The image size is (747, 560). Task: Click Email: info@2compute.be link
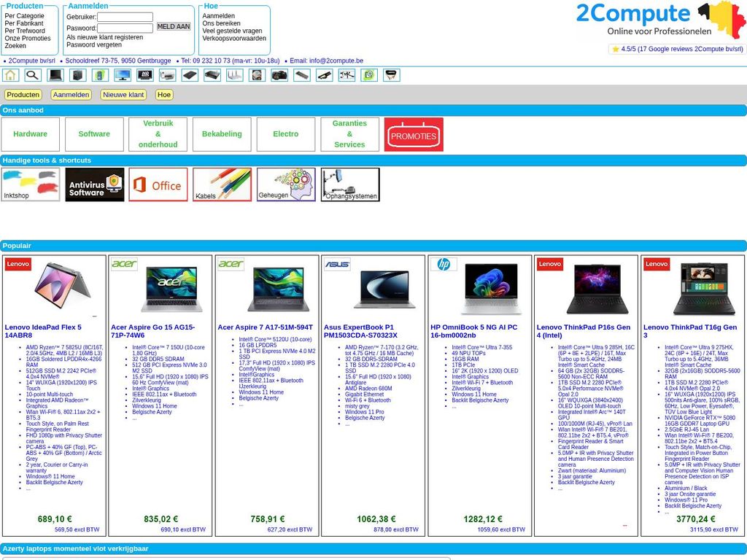(x=326, y=61)
